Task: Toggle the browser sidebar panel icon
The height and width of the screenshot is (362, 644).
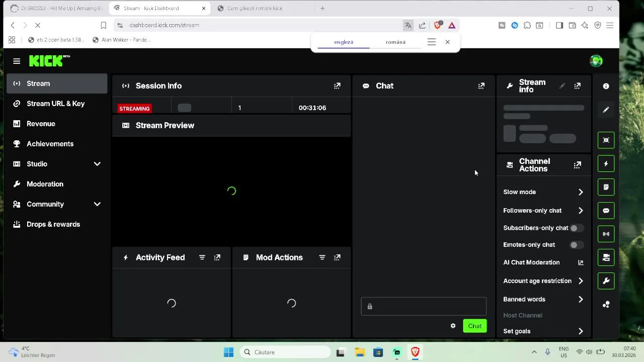Action: pos(559,25)
